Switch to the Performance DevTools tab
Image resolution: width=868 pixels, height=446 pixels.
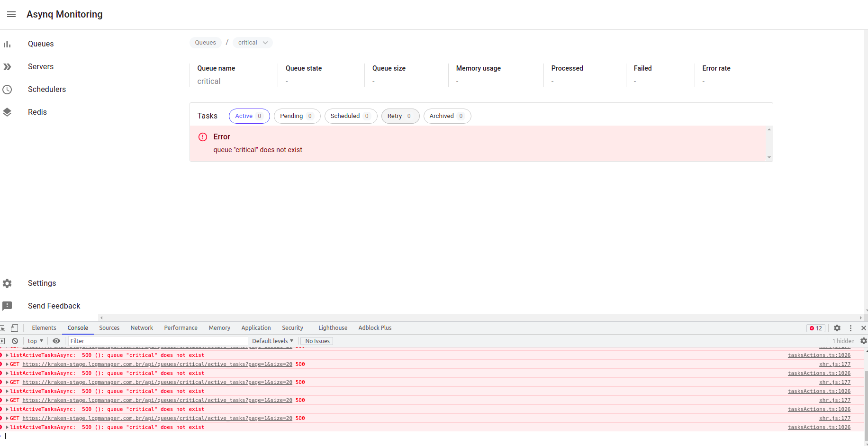tap(181, 328)
